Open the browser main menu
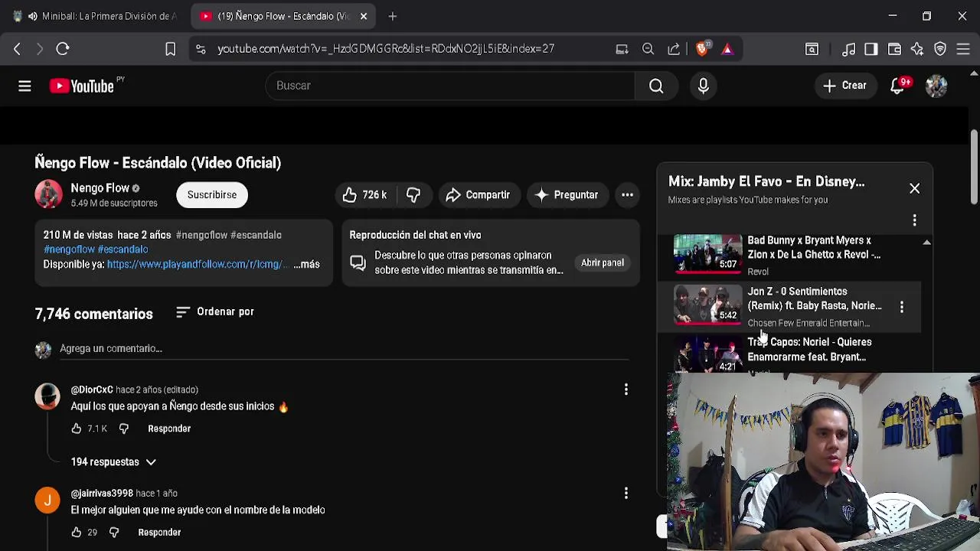Image resolution: width=980 pixels, height=551 pixels. pos(963,49)
